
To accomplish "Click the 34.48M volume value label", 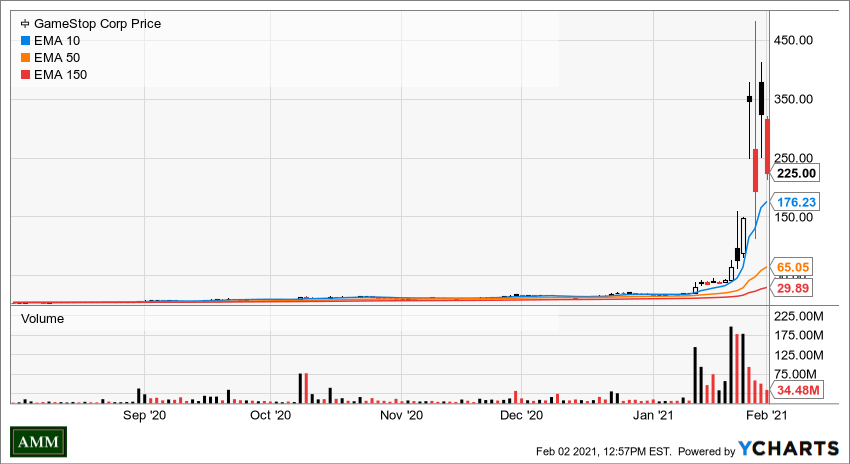I will 797,390.
